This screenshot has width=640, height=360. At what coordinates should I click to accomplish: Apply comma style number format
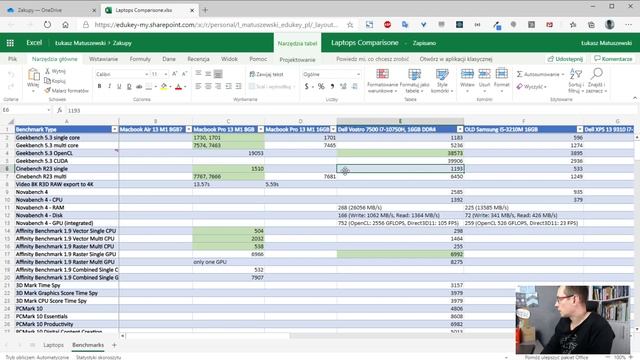coord(332,87)
